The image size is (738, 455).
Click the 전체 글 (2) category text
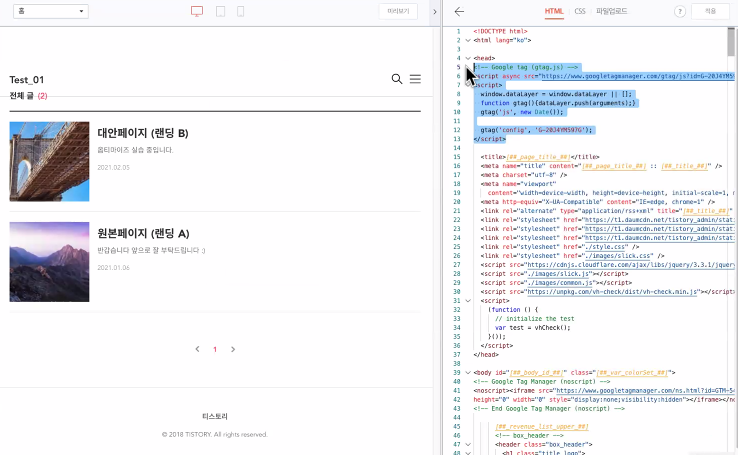pos(28,96)
